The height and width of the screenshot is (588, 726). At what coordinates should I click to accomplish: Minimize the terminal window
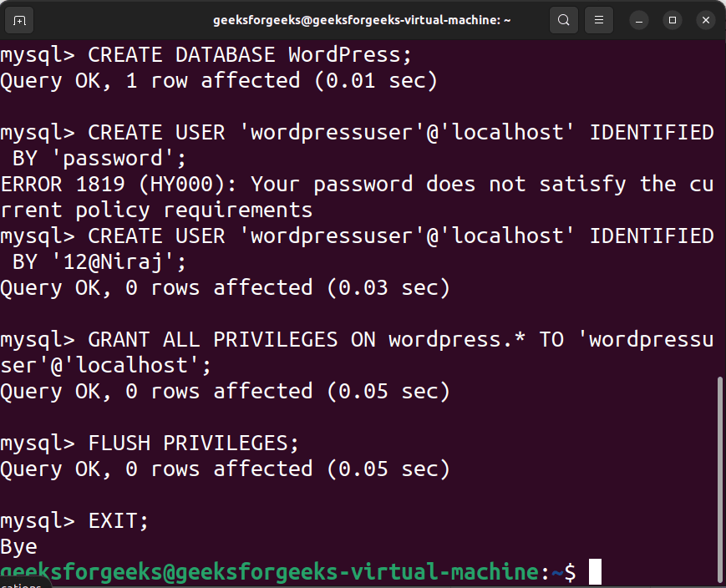point(639,19)
